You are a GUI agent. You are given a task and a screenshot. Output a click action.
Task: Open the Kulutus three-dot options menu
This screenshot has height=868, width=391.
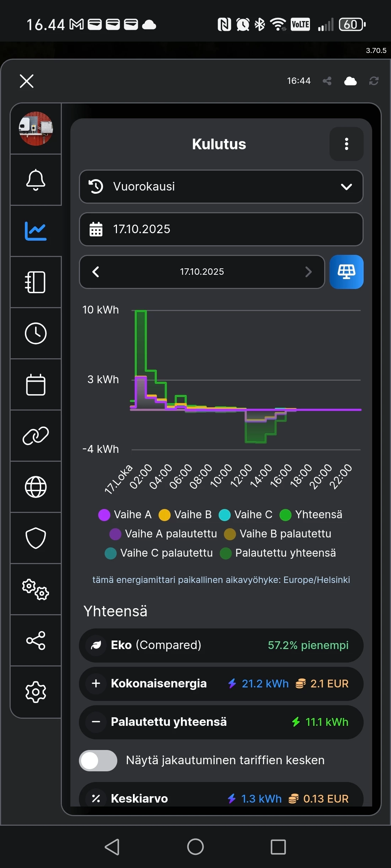pyautogui.click(x=346, y=144)
